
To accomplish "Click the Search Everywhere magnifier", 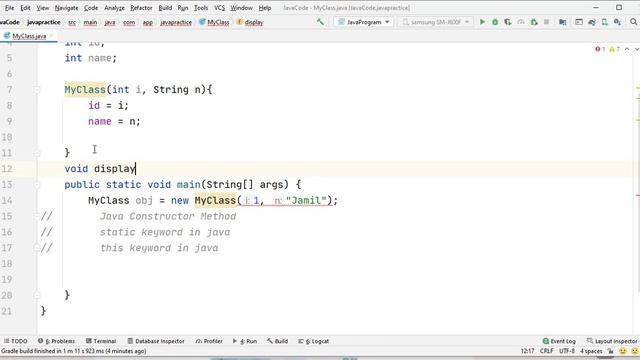I will (x=634, y=22).
